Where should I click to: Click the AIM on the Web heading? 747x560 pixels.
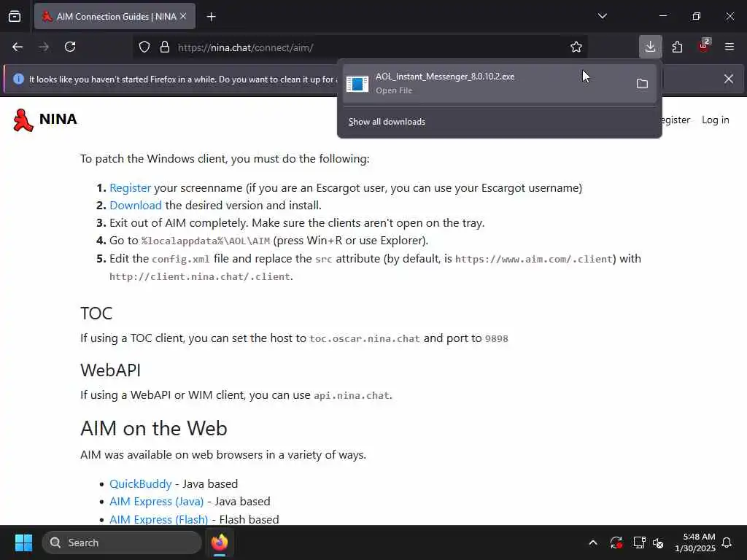tap(154, 428)
